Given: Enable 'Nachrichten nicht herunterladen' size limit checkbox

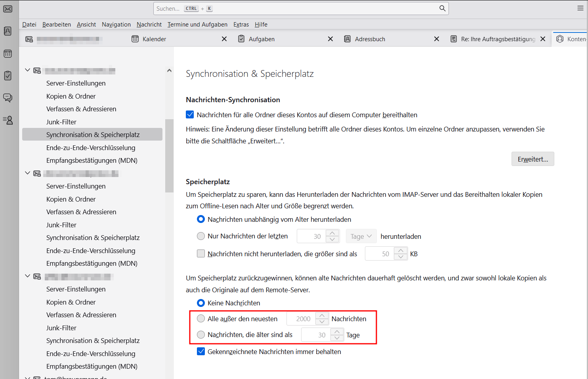Looking at the screenshot, I should [201, 254].
